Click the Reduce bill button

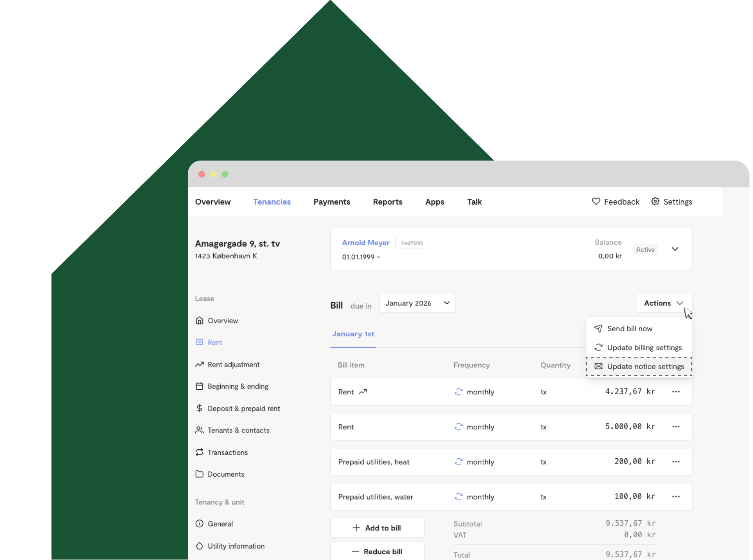[x=377, y=551]
